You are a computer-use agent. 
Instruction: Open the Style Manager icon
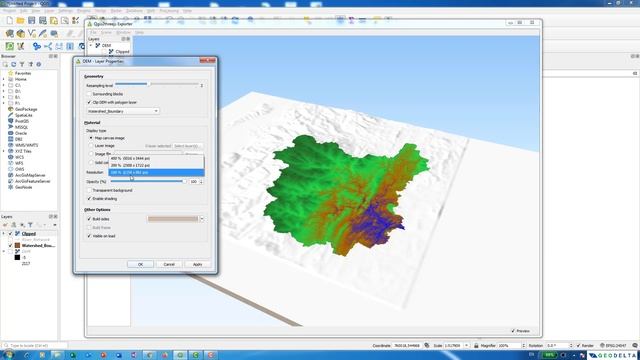tap(76, 20)
